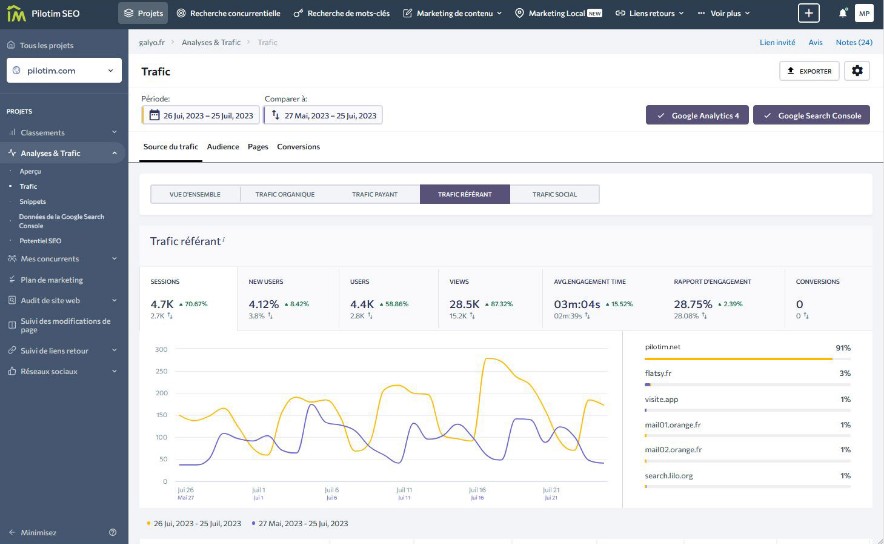Click the Suivi des modifications de page icon
The width and height of the screenshot is (884, 544).
(x=12, y=325)
